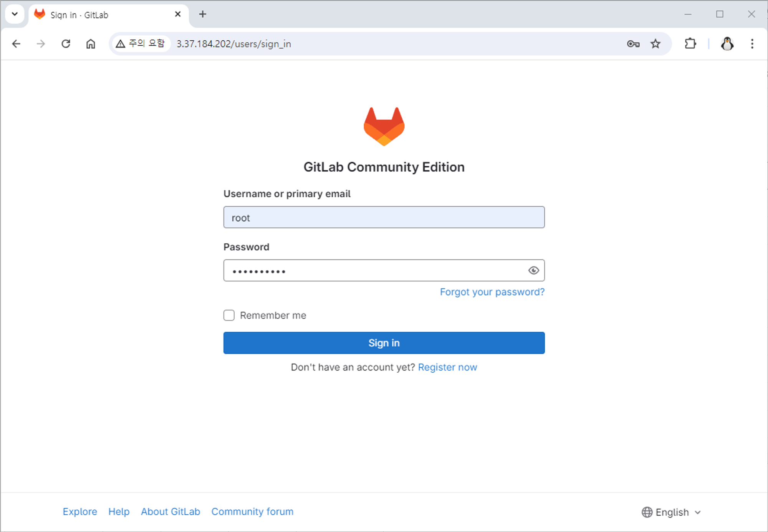
Task: Click the Register now link
Action: (447, 367)
